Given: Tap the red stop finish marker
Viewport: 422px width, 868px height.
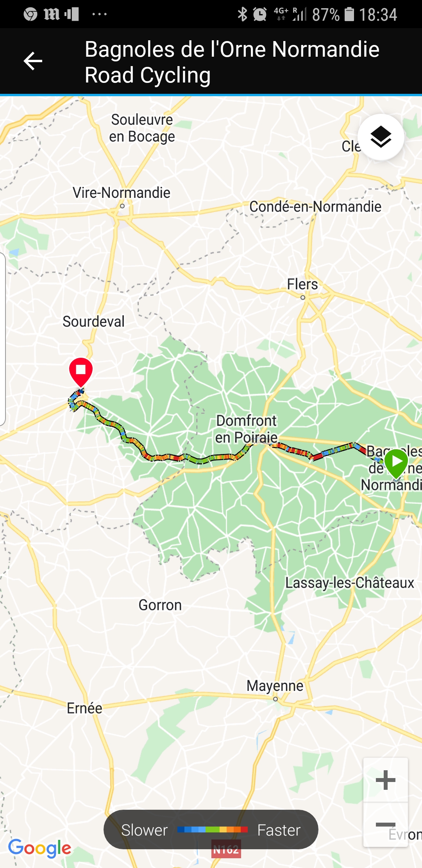Looking at the screenshot, I should [x=81, y=372].
